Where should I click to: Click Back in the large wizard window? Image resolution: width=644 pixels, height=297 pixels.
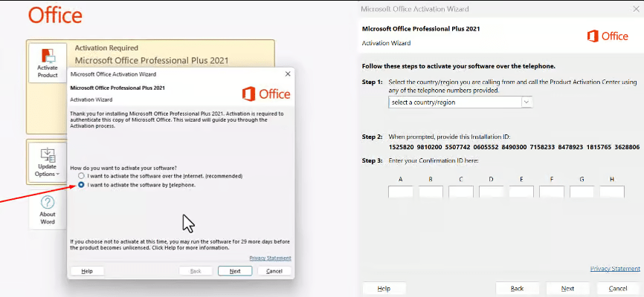click(x=517, y=288)
